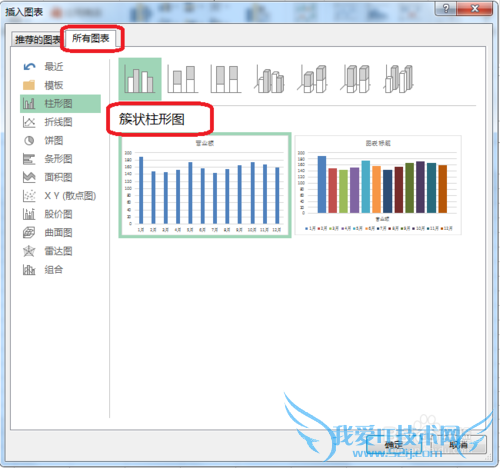This screenshot has height=468, width=500.
Task: Click the 确定 OK button
Action: coord(394,445)
